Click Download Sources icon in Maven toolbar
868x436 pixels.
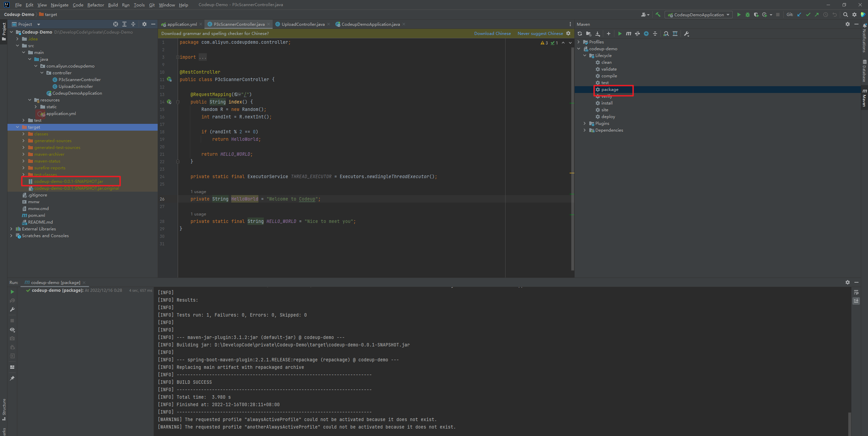tap(597, 34)
